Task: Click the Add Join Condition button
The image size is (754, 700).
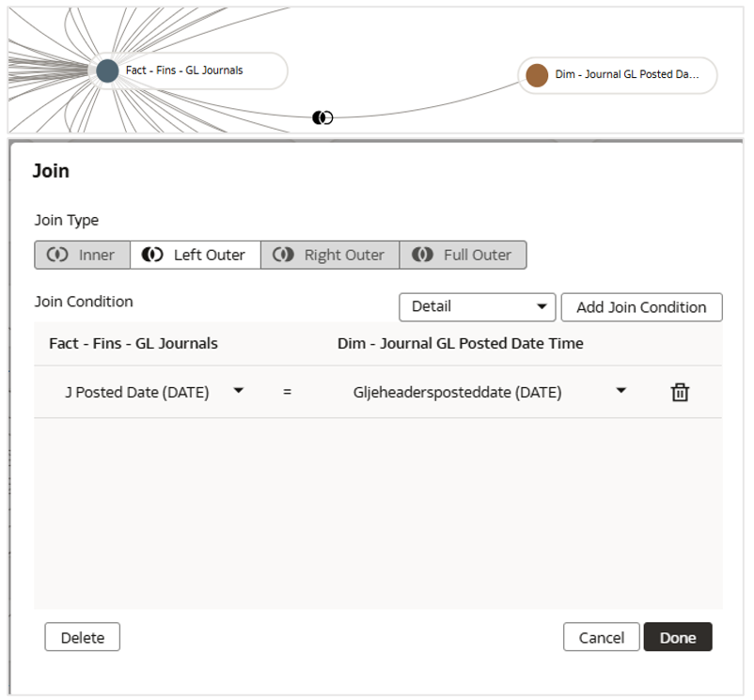Action: pyautogui.click(x=641, y=307)
